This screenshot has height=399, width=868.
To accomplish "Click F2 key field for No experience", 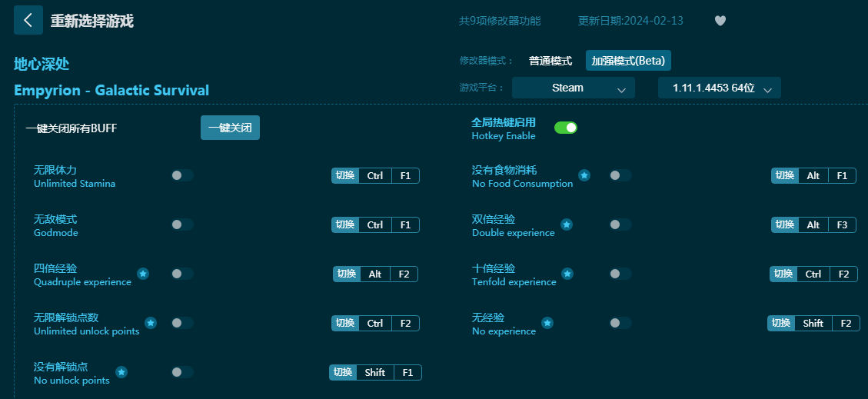I will point(846,324).
